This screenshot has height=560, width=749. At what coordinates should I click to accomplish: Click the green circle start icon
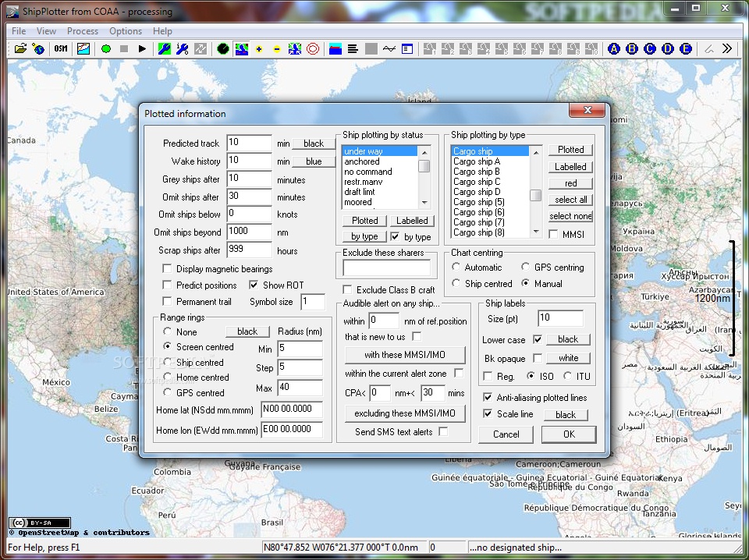click(x=106, y=48)
